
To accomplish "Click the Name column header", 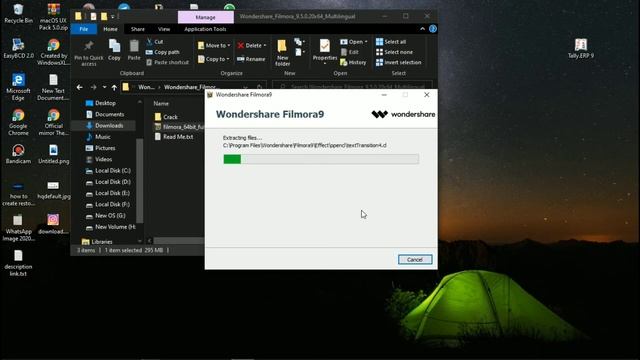I will click(161, 104).
